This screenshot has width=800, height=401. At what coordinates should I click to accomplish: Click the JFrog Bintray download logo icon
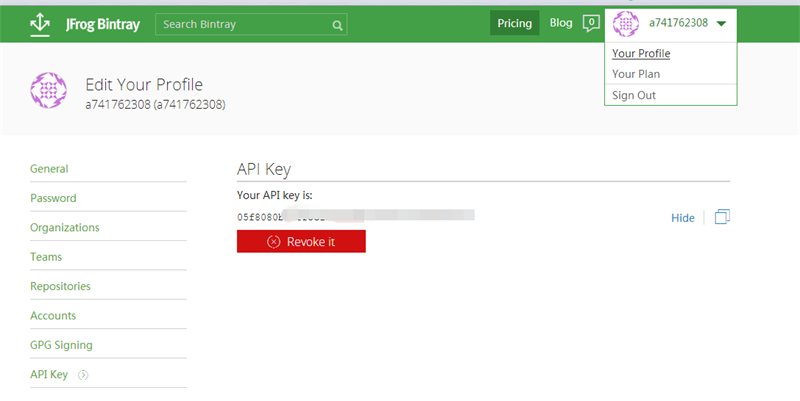coord(40,24)
